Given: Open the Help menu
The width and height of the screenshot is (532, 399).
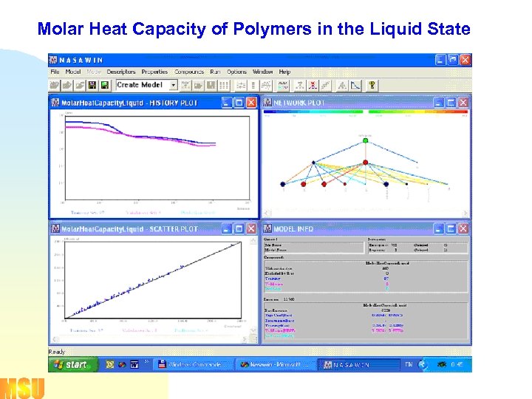Looking at the screenshot, I should [x=284, y=72].
